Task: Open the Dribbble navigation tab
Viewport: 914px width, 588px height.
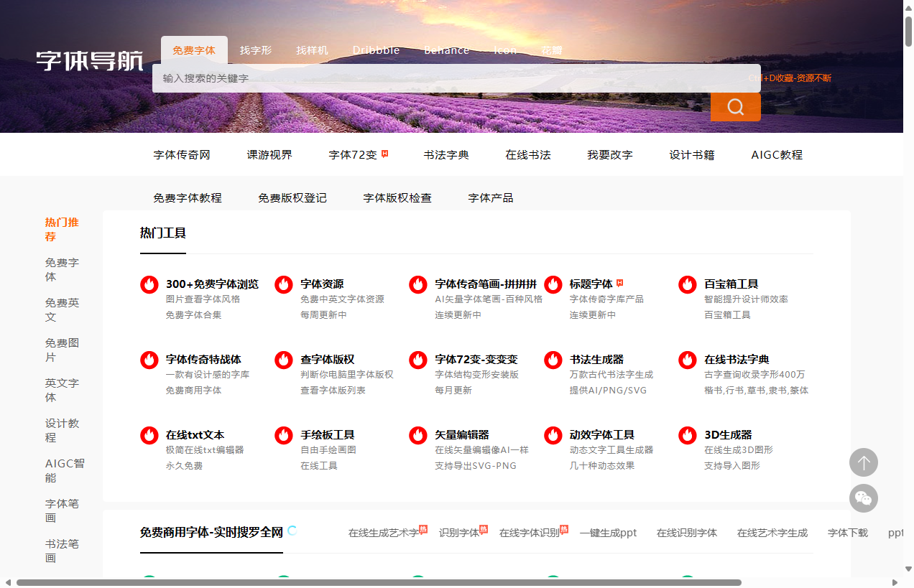Action: click(x=376, y=50)
